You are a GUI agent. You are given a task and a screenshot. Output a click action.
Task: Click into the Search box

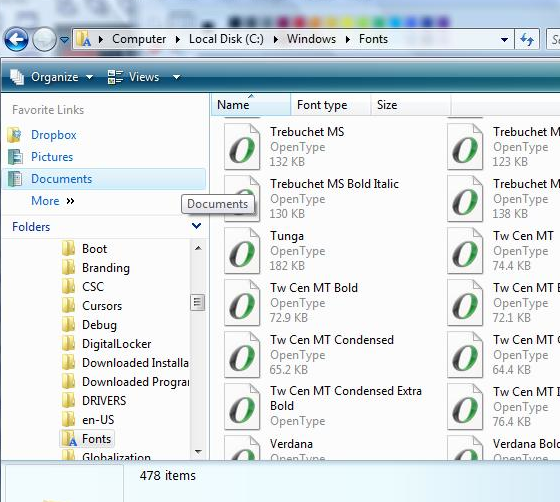(x=553, y=39)
